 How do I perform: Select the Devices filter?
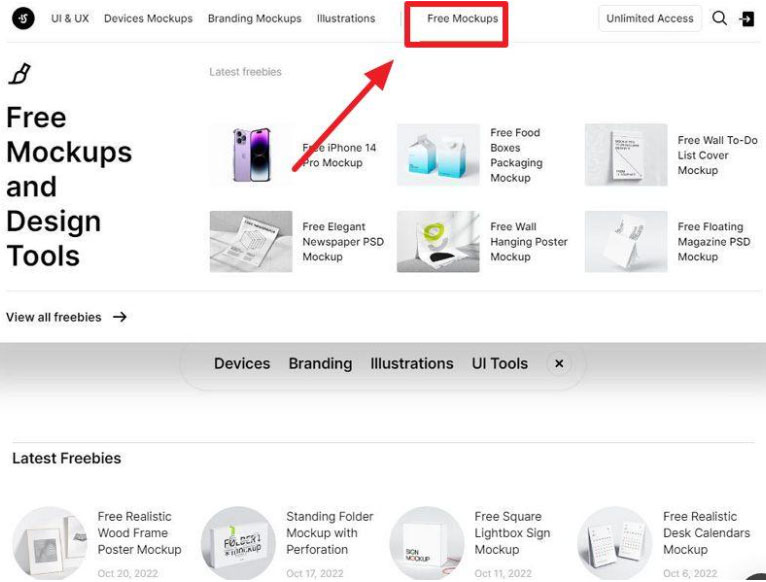[242, 364]
